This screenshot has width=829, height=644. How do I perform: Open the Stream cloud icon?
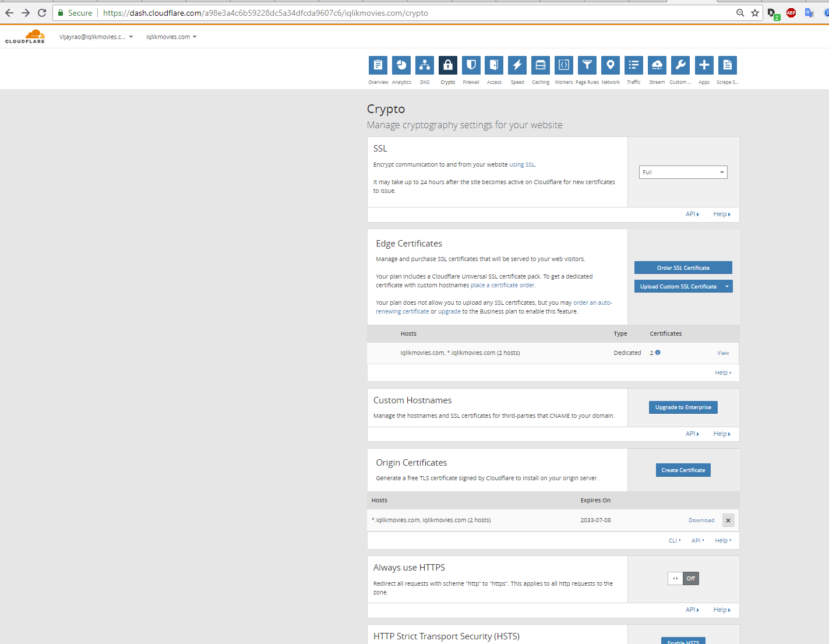[x=657, y=65]
